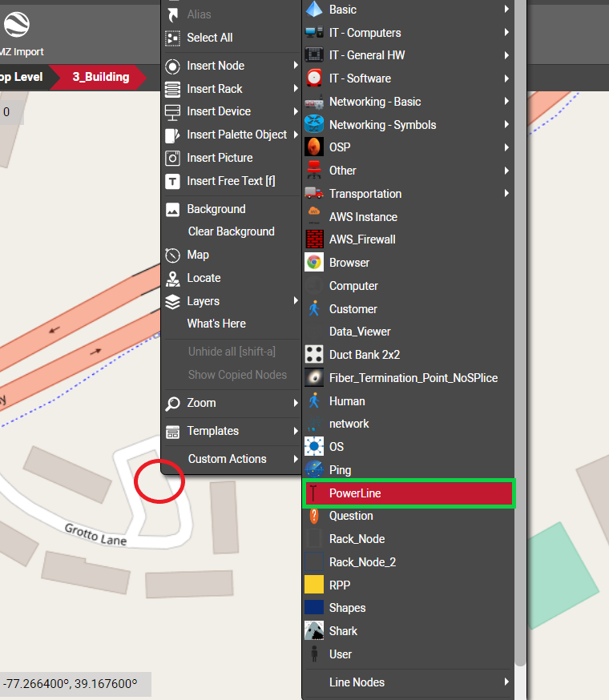The width and height of the screenshot is (609, 700).
Task: Click the Shapes dark blue swatch
Action: 314,609
